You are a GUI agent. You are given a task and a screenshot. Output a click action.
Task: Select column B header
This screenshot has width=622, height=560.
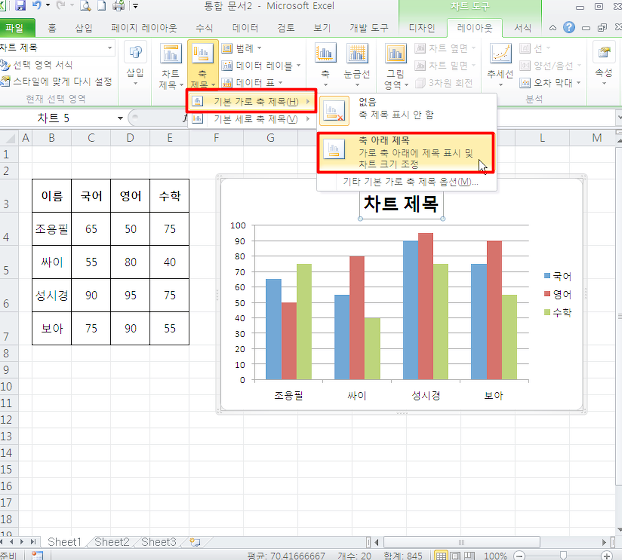click(x=52, y=138)
